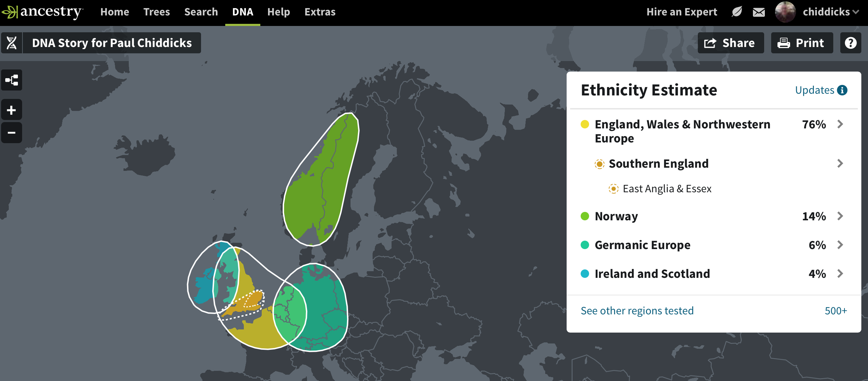Click the 6% Germanic Europe percentage

[x=817, y=245]
